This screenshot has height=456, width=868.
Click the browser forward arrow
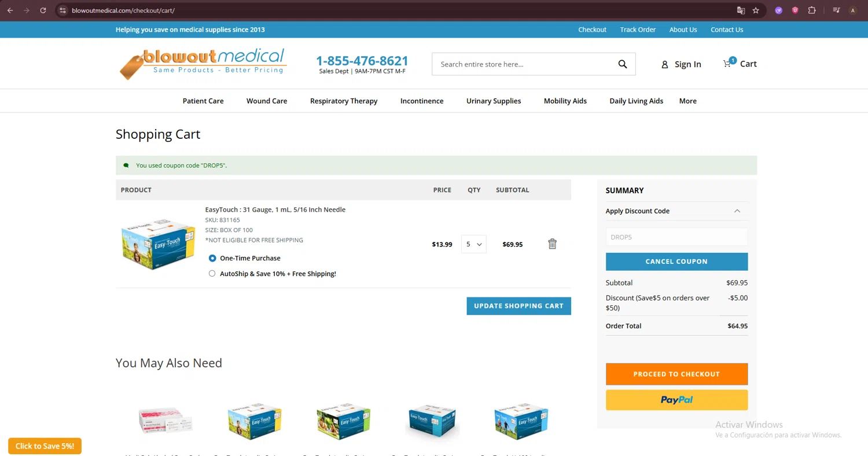point(26,10)
